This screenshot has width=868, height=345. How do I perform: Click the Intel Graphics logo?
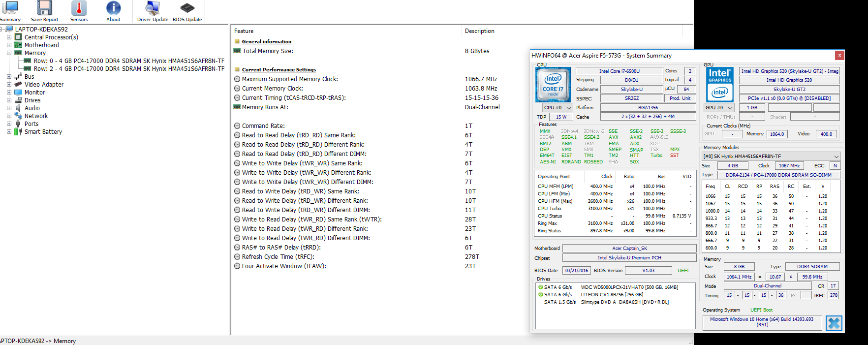point(720,84)
